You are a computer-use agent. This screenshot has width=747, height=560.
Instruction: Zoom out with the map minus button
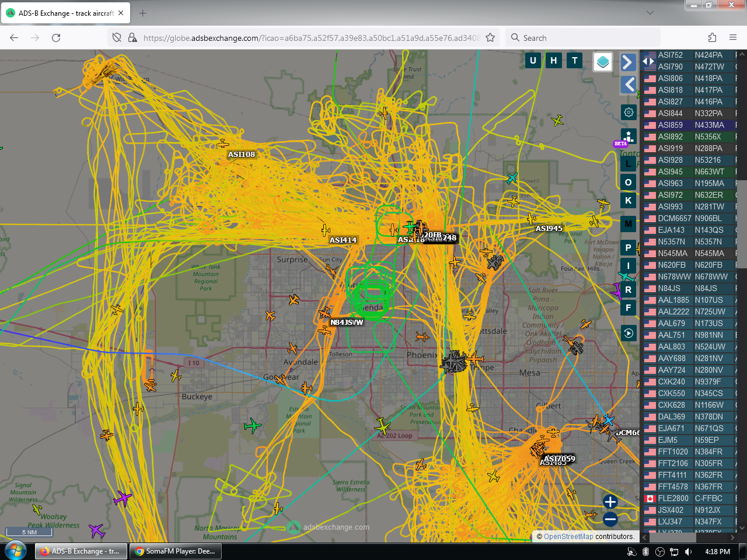(x=610, y=519)
